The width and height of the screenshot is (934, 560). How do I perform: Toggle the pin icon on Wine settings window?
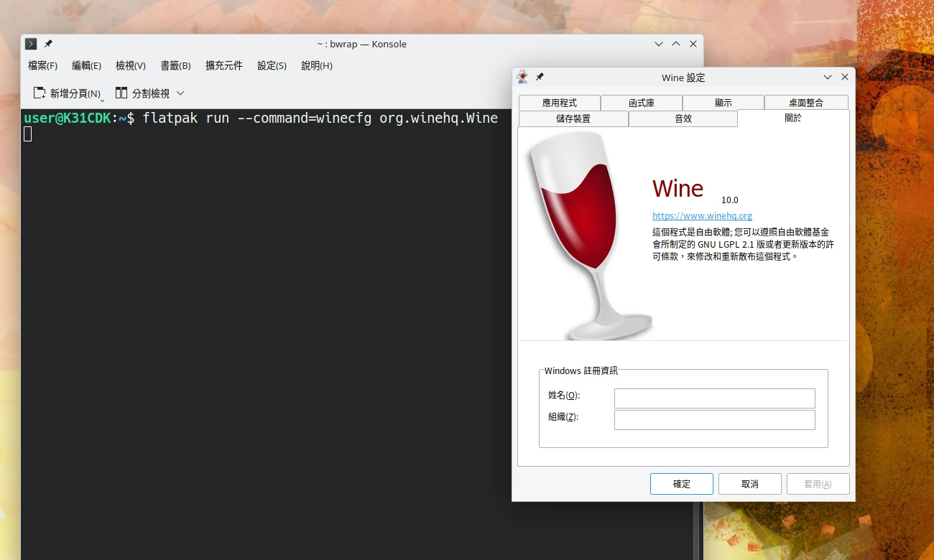(x=540, y=77)
